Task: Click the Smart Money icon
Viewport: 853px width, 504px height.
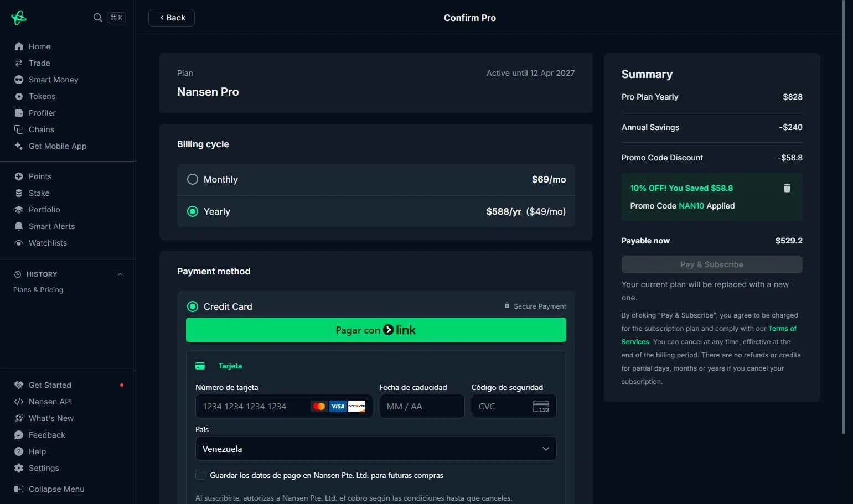Action: pyautogui.click(x=19, y=80)
